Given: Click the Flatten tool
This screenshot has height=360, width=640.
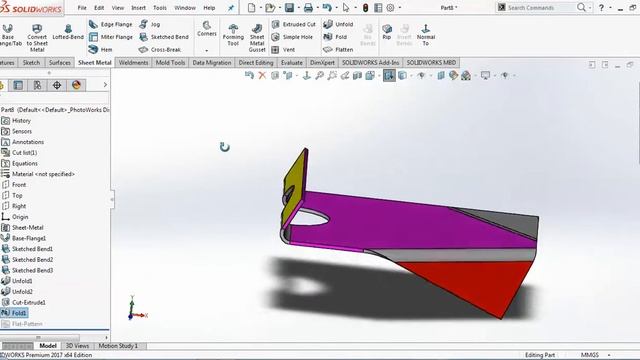Looking at the screenshot, I should coord(338,49).
